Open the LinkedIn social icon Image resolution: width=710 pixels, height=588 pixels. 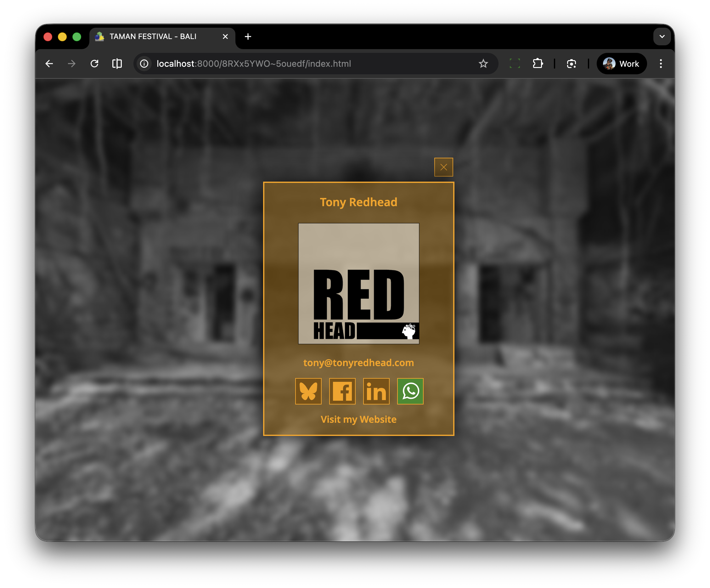tap(376, 391)
